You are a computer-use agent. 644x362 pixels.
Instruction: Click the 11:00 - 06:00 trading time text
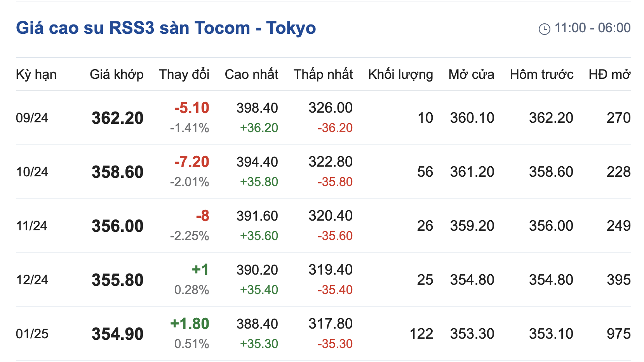(592, 28)
